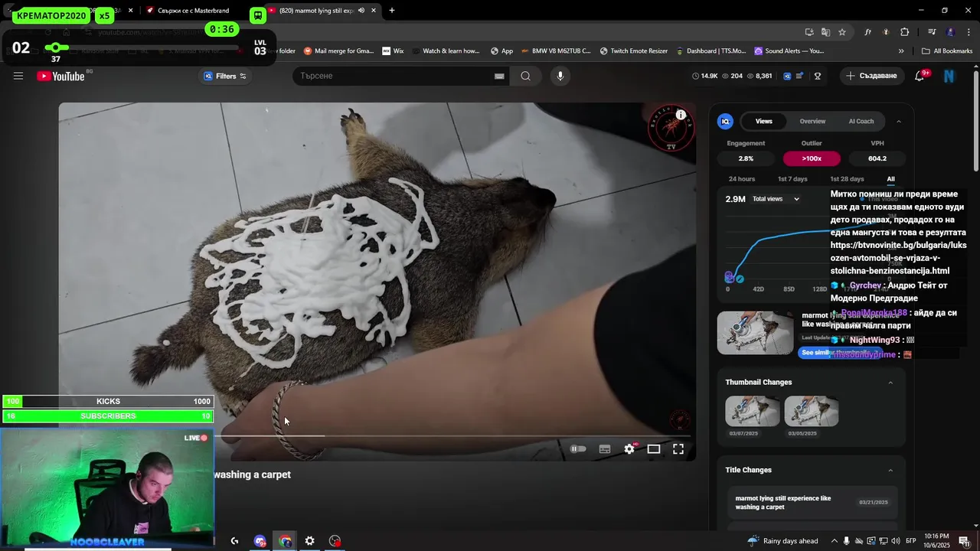Start voice search with microphone
The height and width of the screenshot is (551, 980).
pos(560,76)
